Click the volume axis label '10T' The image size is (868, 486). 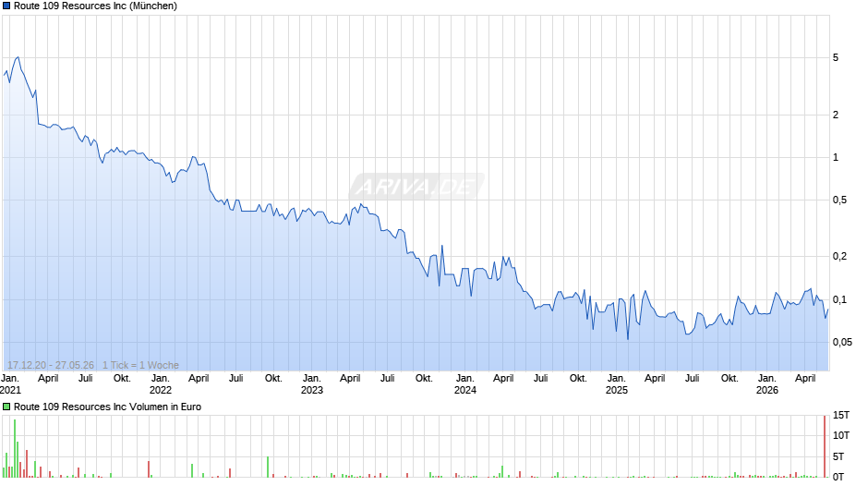[x=841, y=435]
